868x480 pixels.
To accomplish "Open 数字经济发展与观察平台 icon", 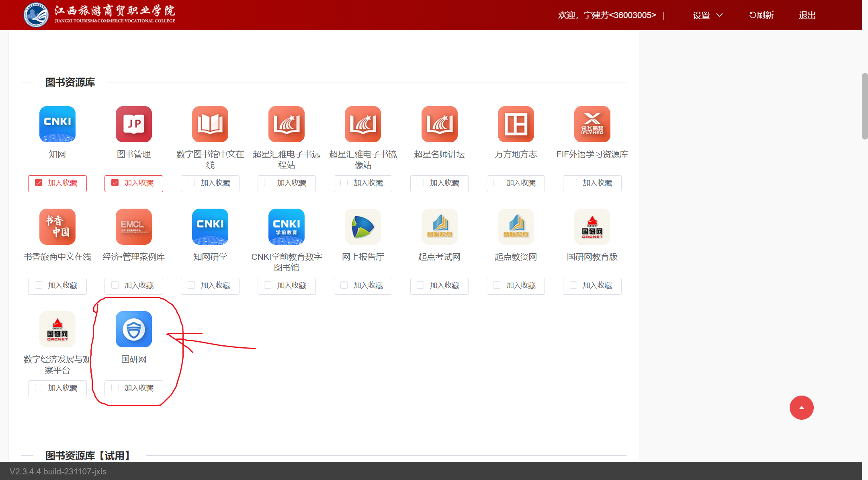I will (57, 329).
